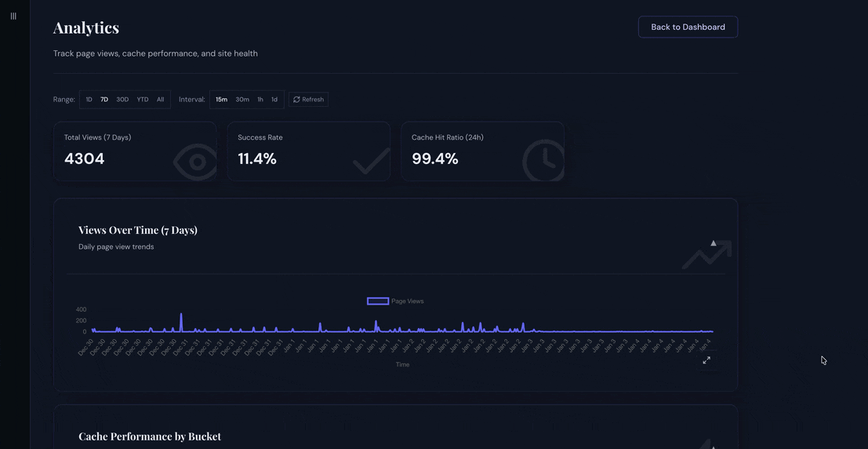This screenshot has width=868, height=449.
Task: Expand the Views Over Time chart fullscreen
Action: pyautogui.click(x=706, y=360)
